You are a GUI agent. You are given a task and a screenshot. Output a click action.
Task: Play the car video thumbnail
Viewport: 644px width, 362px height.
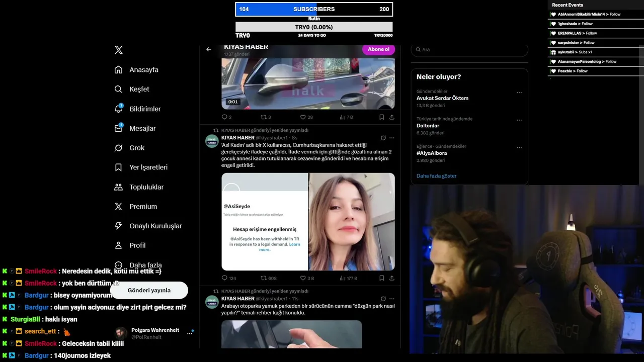pyautogui.click(x=308, y=83)
